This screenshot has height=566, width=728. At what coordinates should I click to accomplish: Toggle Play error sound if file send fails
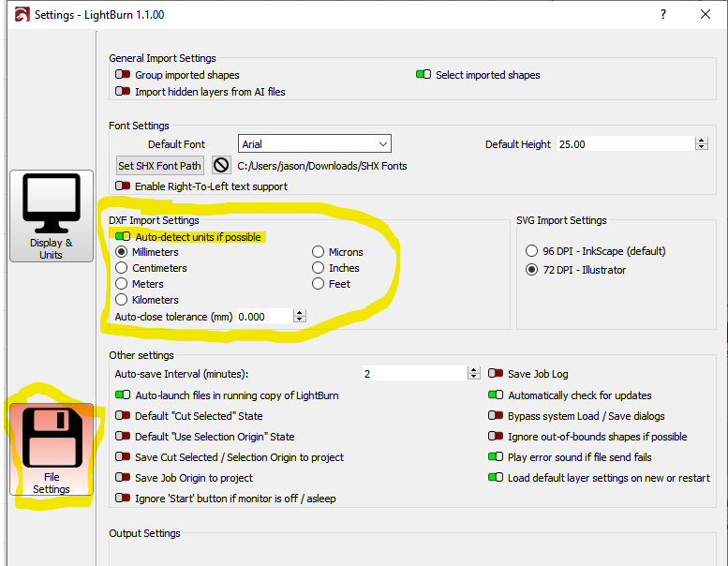496,456
